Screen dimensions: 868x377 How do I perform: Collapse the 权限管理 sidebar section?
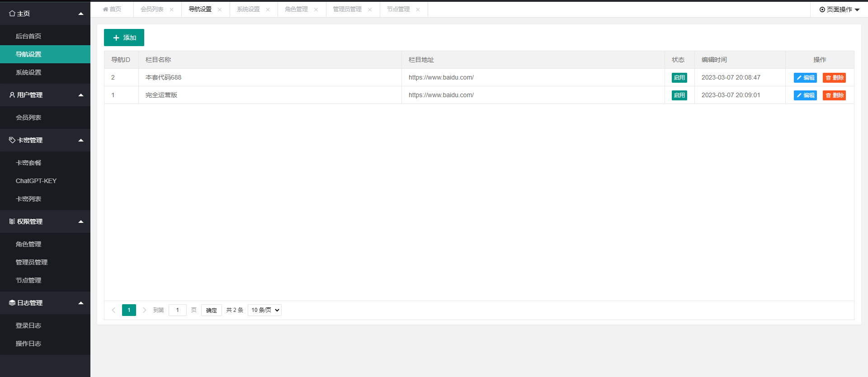click(45, 221)
